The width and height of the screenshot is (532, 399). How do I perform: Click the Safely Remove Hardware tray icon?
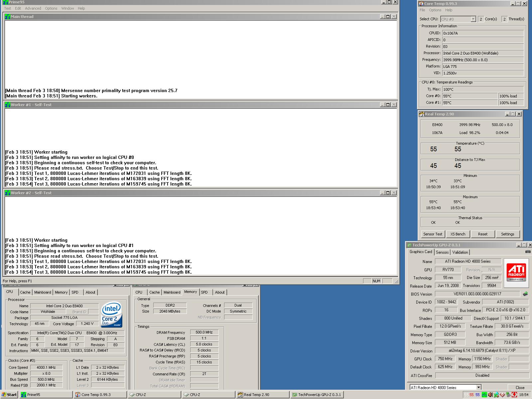(508, 395)
